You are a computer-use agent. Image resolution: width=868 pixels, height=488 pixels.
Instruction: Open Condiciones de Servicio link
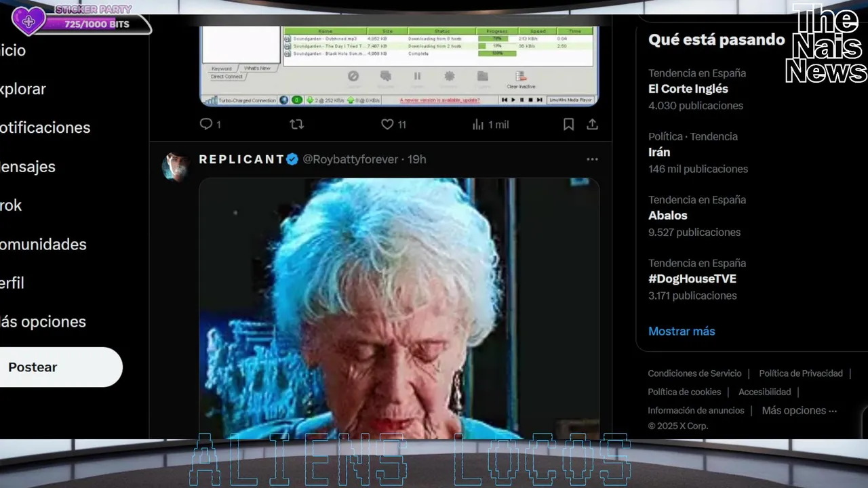tap(694, 373)
